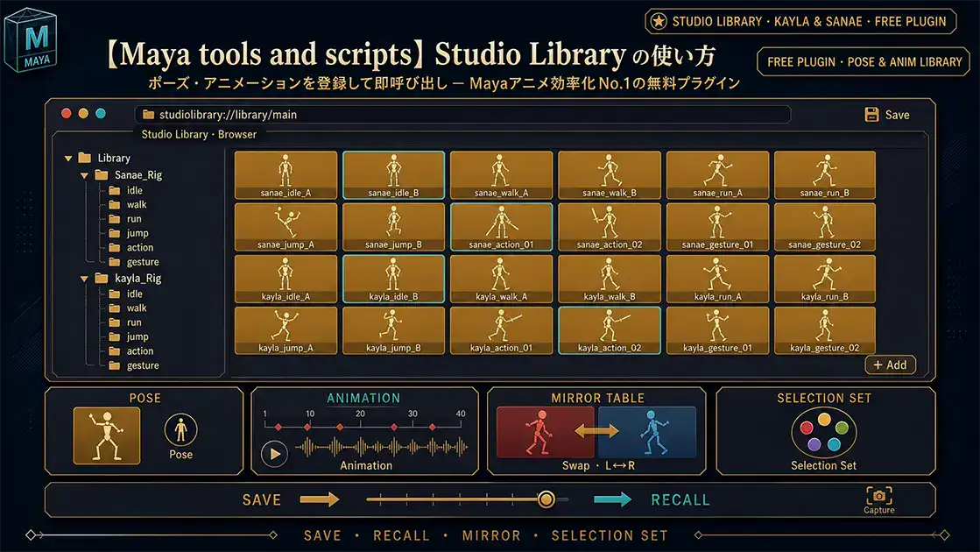Click the Selection Set color palette icon
The image size is (980, 552).
824,433
